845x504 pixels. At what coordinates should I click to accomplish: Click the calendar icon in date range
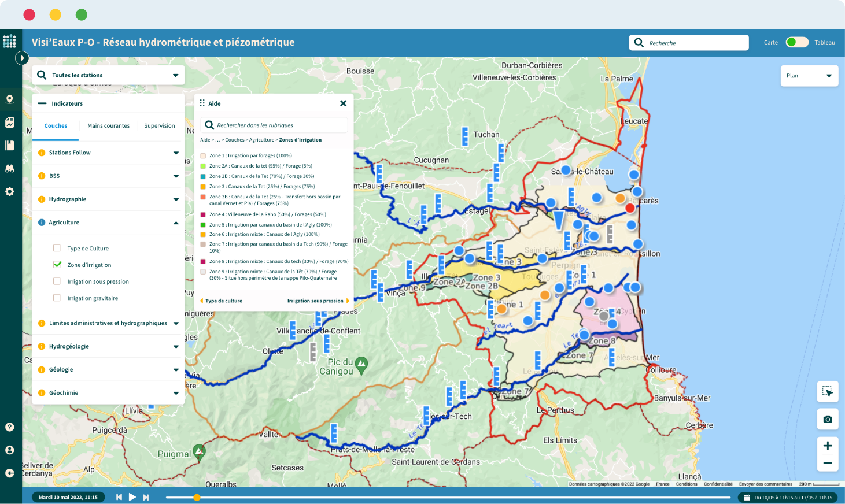(747, 498)
